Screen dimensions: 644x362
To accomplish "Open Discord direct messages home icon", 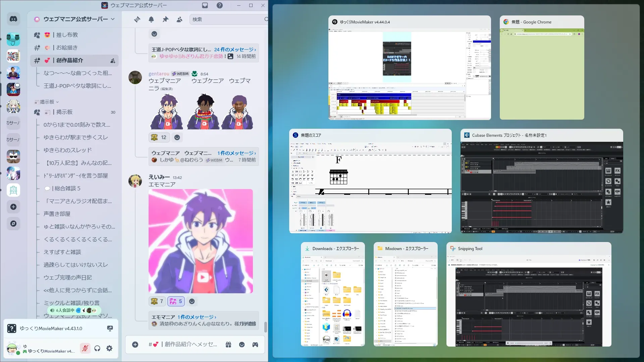I will point(13,19).
